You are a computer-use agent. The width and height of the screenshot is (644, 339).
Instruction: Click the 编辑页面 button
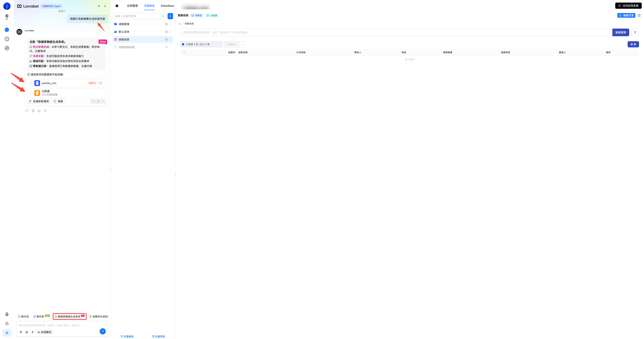pyautogui.click(x=626, y=16)
